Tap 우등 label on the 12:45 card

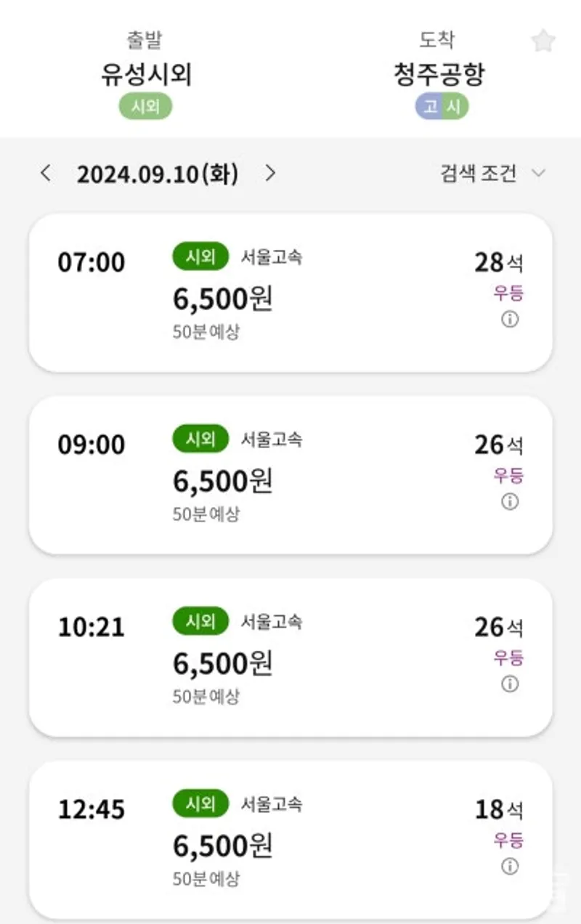[508, 840]
